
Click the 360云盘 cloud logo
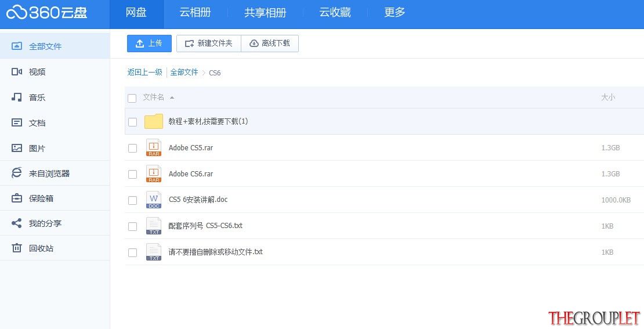[46, 12]
